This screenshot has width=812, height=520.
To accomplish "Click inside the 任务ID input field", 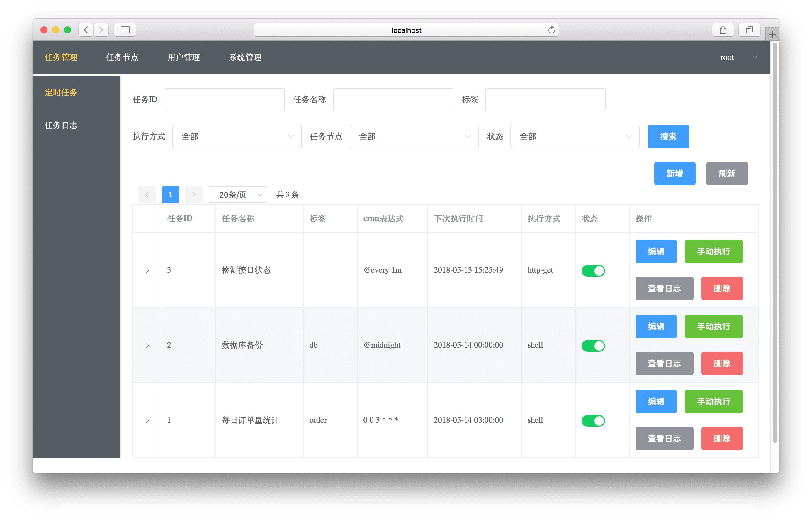I will click(x=224, y=99).
